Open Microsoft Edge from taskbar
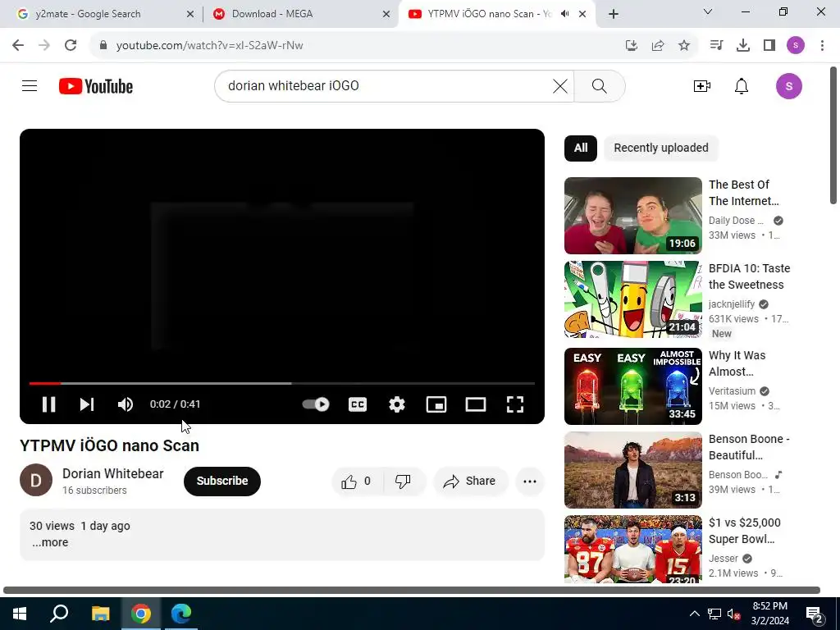Screen dimensions: 840x630 [181, 614]
